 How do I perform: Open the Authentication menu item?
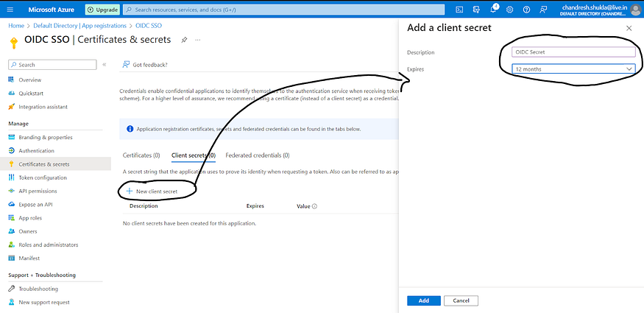[x=36, y=151]
